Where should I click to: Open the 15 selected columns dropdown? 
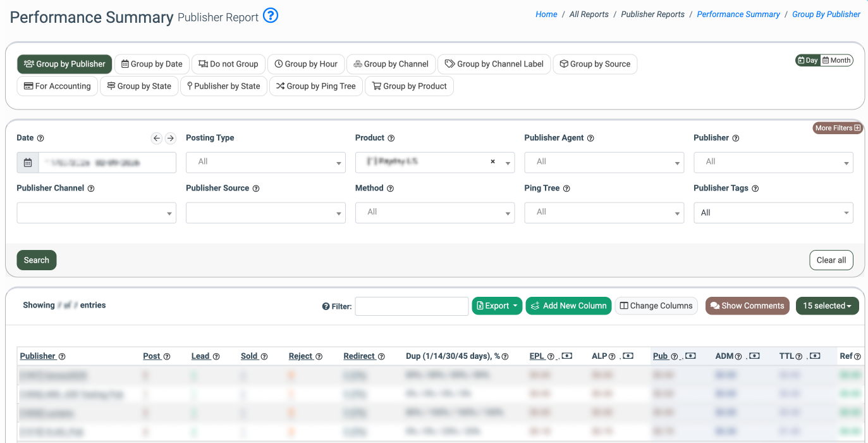pos(827,306)
